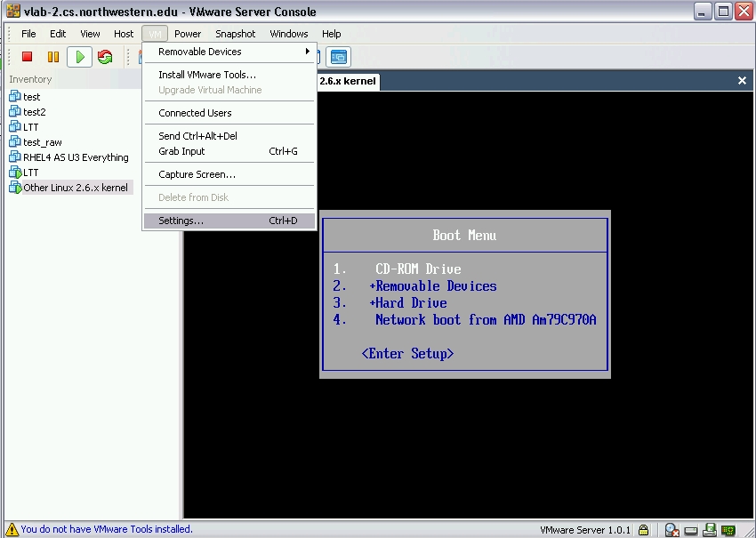This screenshot has width=756, height=538.
Task: Select Connected Users in the VM menu
Action: 229,113
